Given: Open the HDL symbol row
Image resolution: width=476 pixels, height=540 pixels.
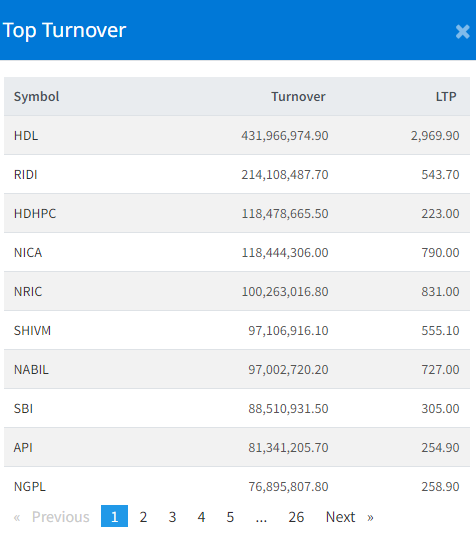Looking at the screenshot, I should (237, 135).
